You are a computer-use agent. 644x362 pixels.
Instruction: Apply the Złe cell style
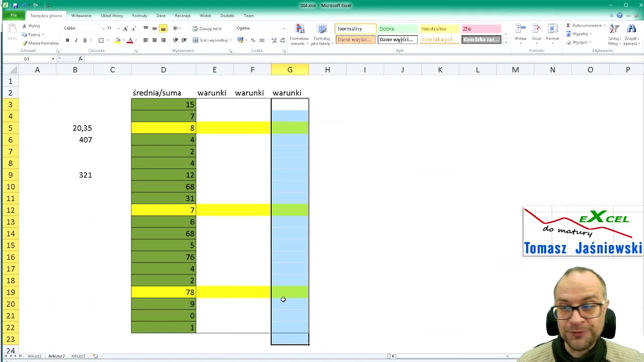(481, 29)
